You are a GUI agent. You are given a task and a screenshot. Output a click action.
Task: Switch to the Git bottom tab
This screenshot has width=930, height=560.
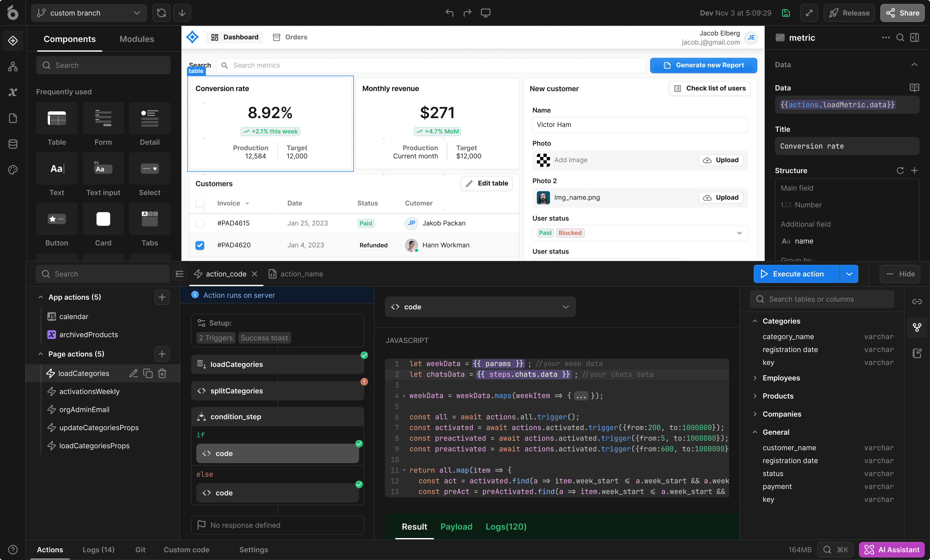click(140, 550)
